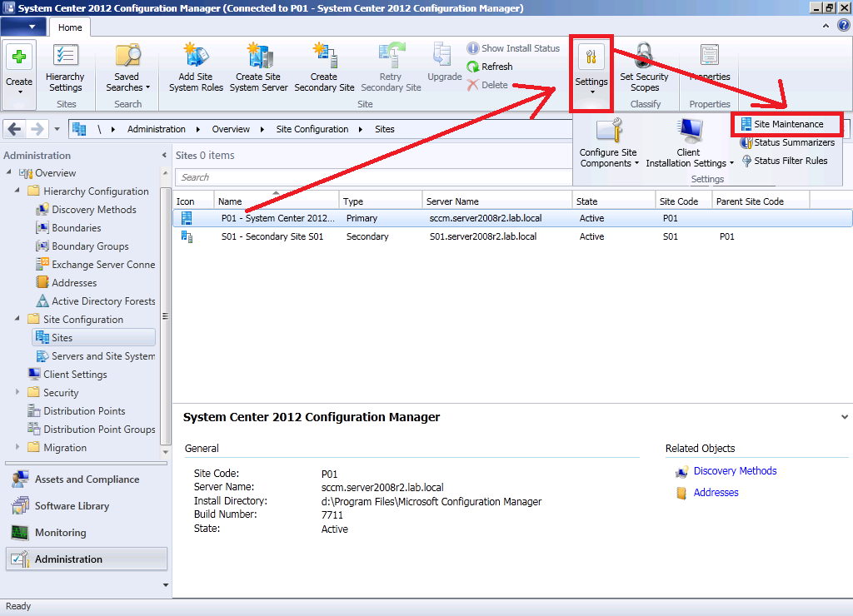Select Addresses in the navigation tree
The image size is (853, 616).
(74, 283)
